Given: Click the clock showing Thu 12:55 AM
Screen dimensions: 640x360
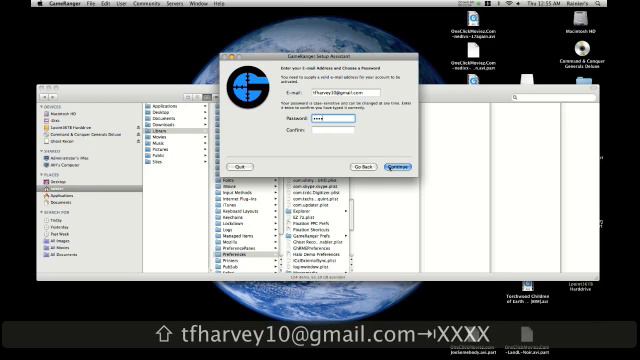Looking at the screenshot, I should [544, 3].
